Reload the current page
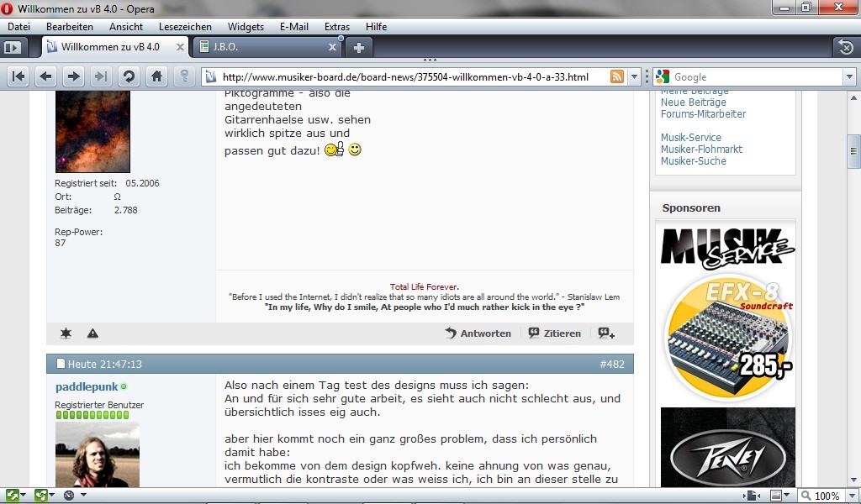This screenshot has height=504, width=861. pos(129,76)
